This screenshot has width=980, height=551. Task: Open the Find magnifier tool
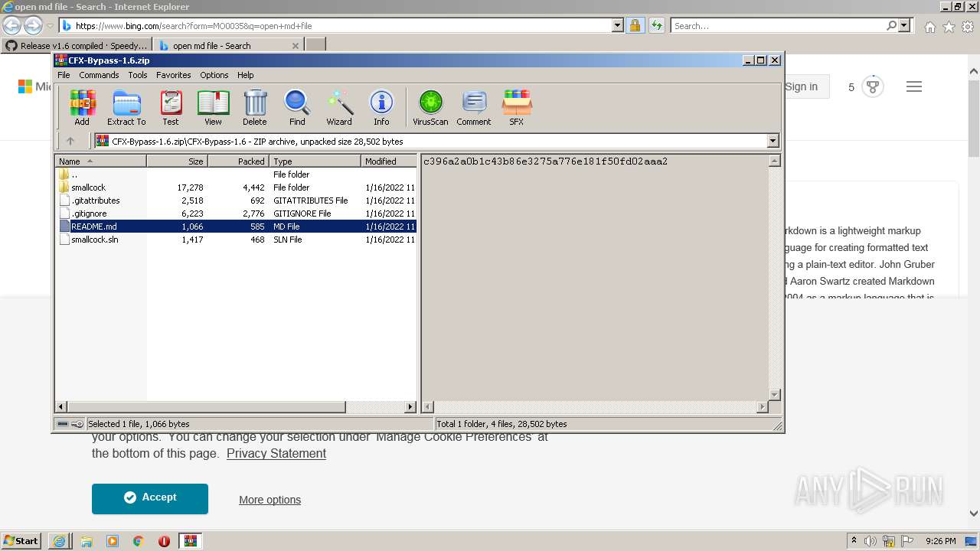297,107
